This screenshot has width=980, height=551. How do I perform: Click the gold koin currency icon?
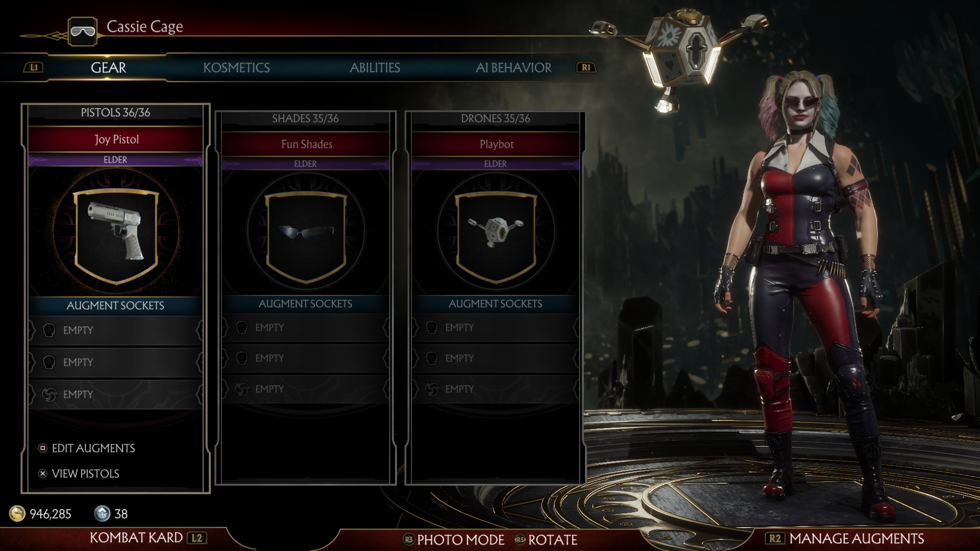click(17, 513)
